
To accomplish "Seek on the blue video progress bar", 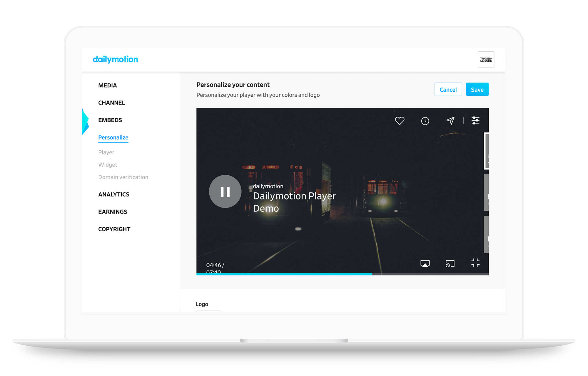I will 284,274.
